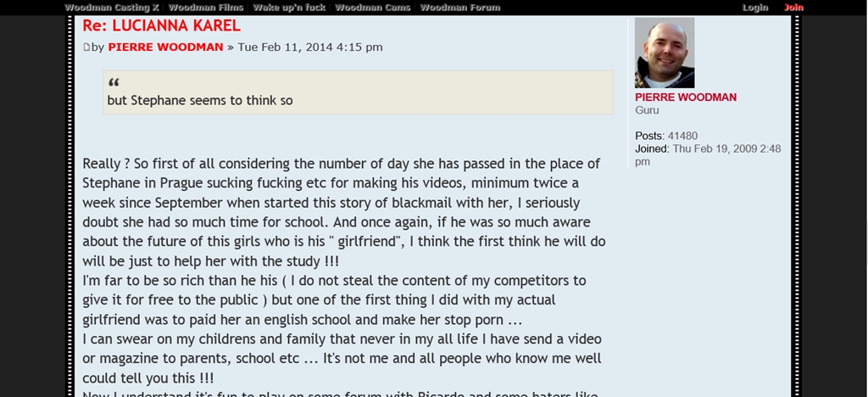The image size is (868, 397).
Task: Click the Guru rank label
Action: [x=647, y=110]
